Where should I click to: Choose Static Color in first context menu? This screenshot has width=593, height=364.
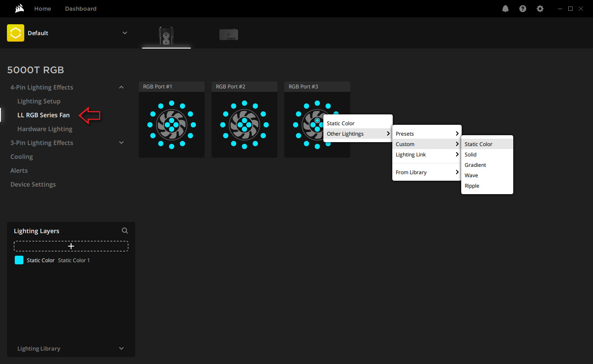[x=358, y=123]
